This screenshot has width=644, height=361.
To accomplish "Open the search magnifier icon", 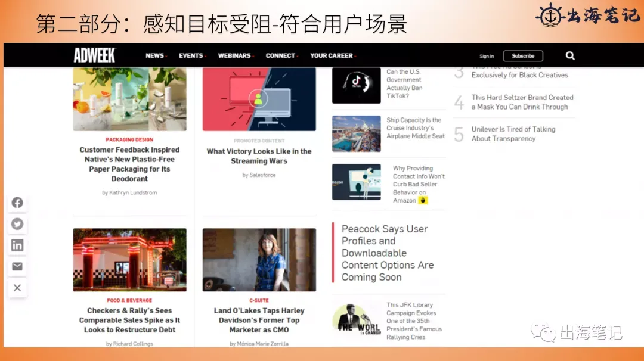I will tap(570, 55).
